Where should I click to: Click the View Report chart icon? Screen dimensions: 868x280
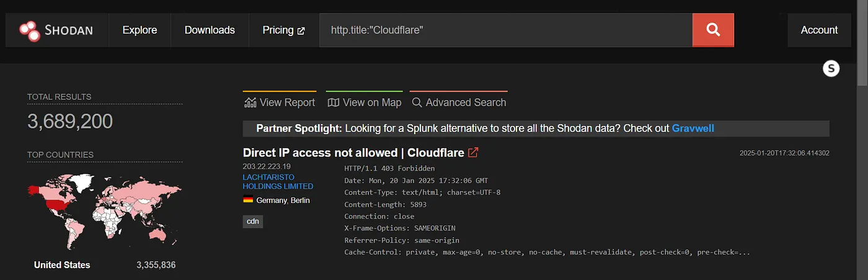coord(250,102)
